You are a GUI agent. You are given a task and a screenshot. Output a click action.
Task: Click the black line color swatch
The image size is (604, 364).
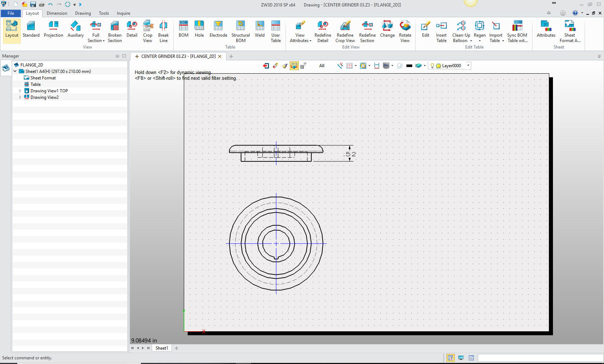tap(409, 66)
